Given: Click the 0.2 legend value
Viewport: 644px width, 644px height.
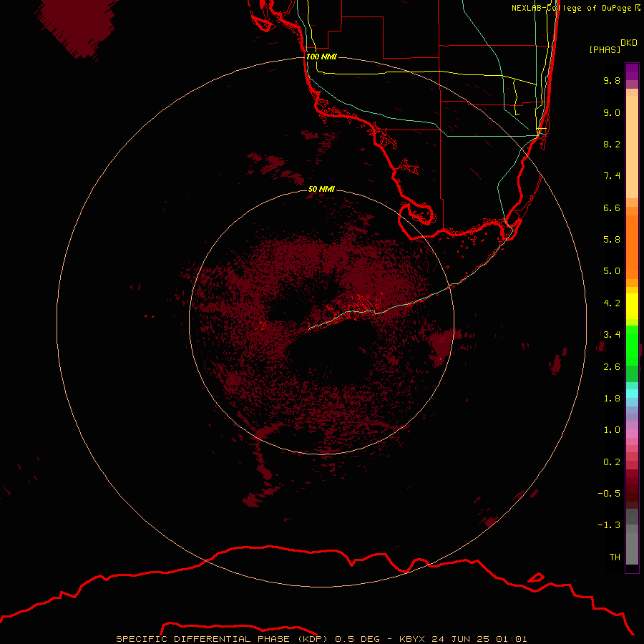Looking at the screenshot, I should [x=612, y=462].
